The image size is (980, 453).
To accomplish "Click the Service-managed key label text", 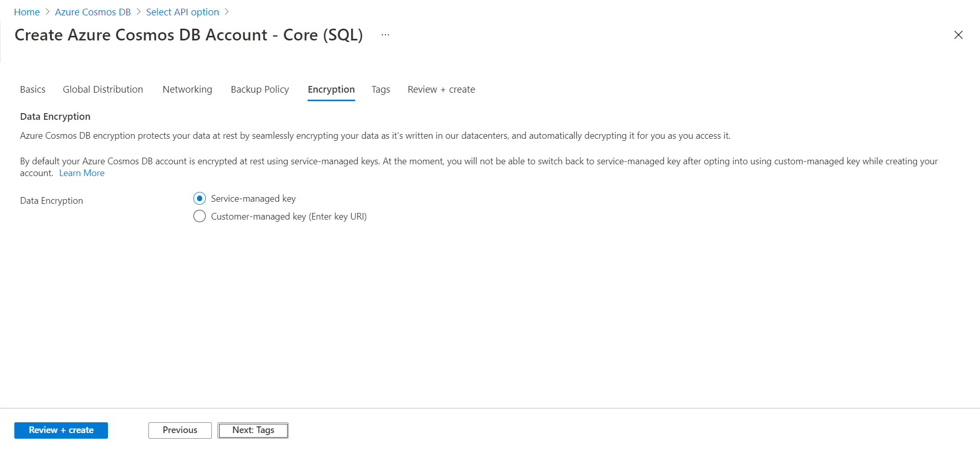I will (x=253, y=199).
